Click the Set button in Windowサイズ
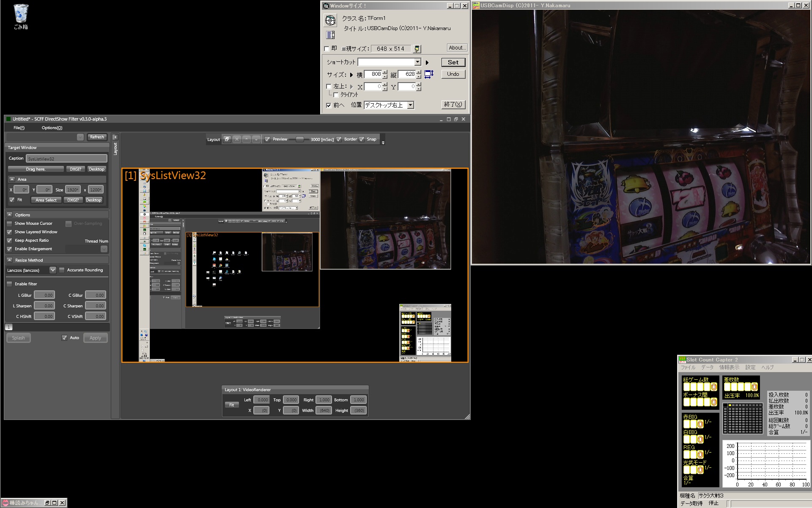The width and height of the screenshot is (812, 508). click(453, 62)
